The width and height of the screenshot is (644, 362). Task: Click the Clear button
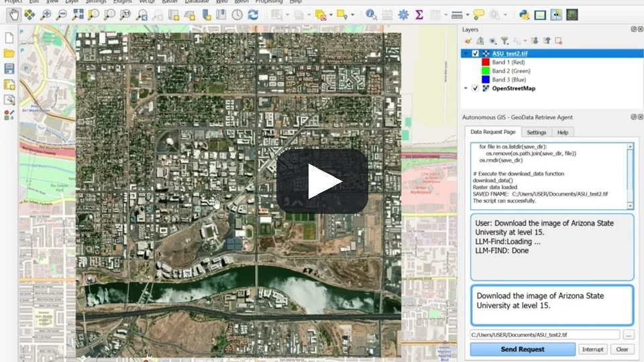(622, 349)
